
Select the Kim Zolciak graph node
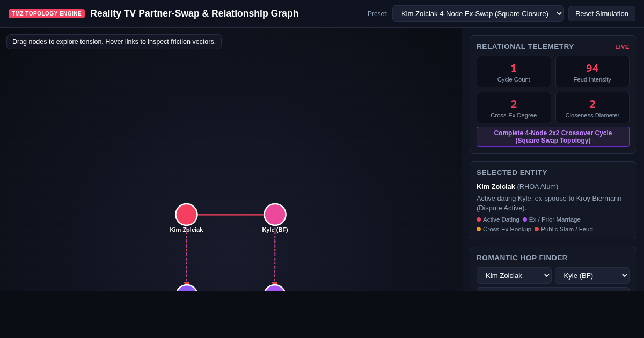[x=186, y=215]
